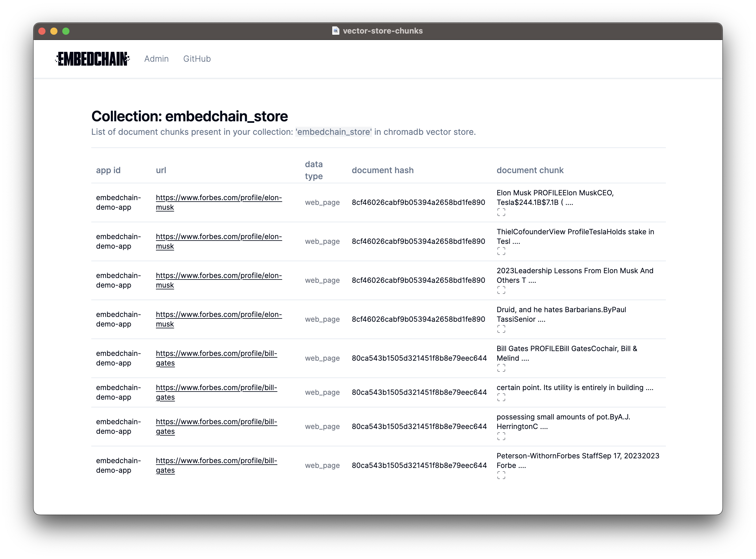This screenshot has height=559, width=756.
Task: Click the brackets icon under the Peterson-Withorn chunk
Action: coord(502,476)
